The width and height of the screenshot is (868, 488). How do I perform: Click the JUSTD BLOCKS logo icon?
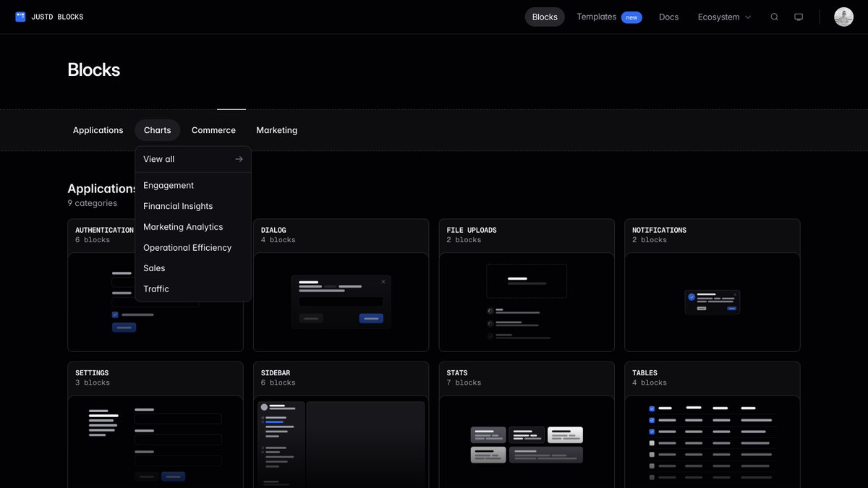[17, 16]
